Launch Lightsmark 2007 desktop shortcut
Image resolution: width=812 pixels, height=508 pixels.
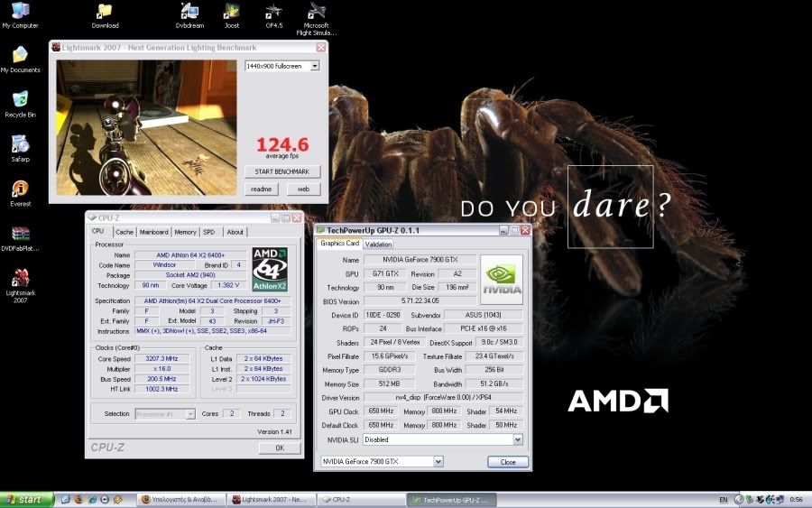tap(20, 285)
